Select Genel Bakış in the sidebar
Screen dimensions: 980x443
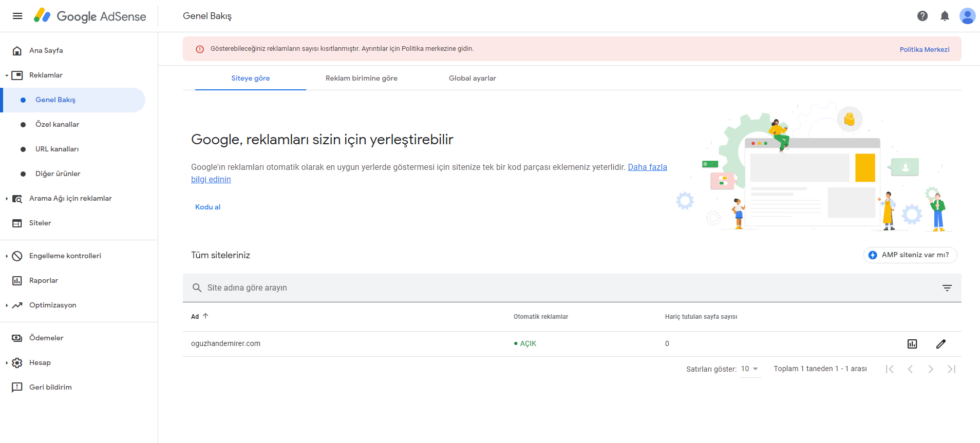point(74,100)
